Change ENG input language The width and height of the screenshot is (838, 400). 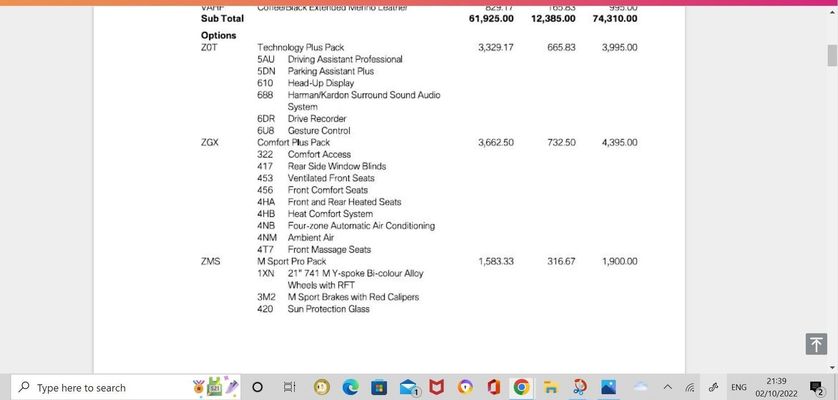(739, 387)
